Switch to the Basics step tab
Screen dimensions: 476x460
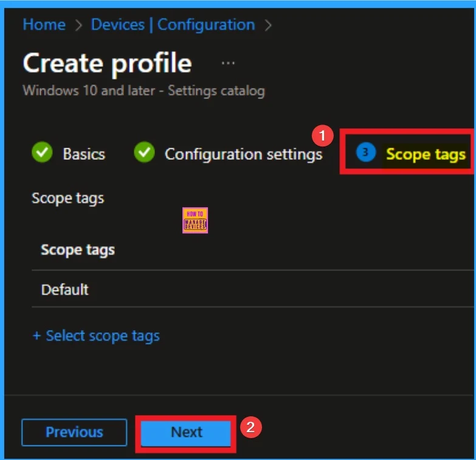tap(84, 154)
